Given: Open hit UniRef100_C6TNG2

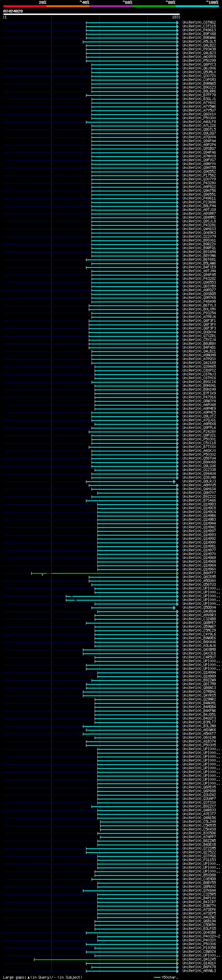Looking at the screenshot, I should pos(199,23).
